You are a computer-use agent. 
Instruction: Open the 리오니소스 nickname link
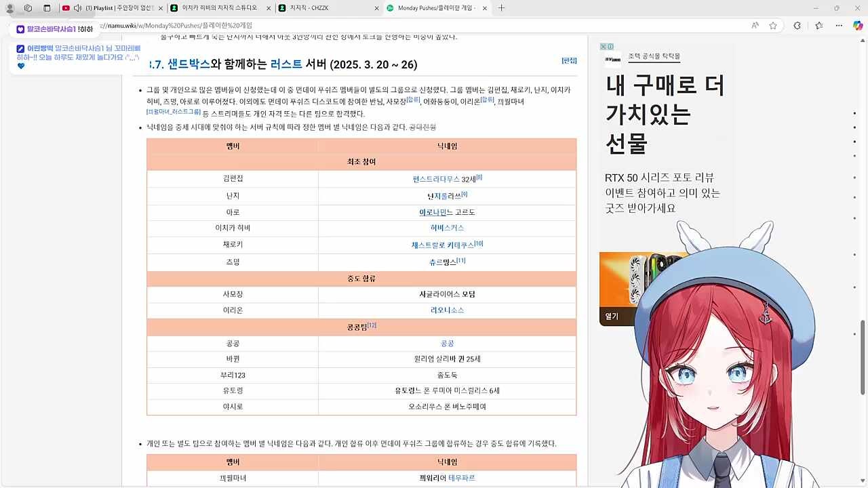(447, 310)
